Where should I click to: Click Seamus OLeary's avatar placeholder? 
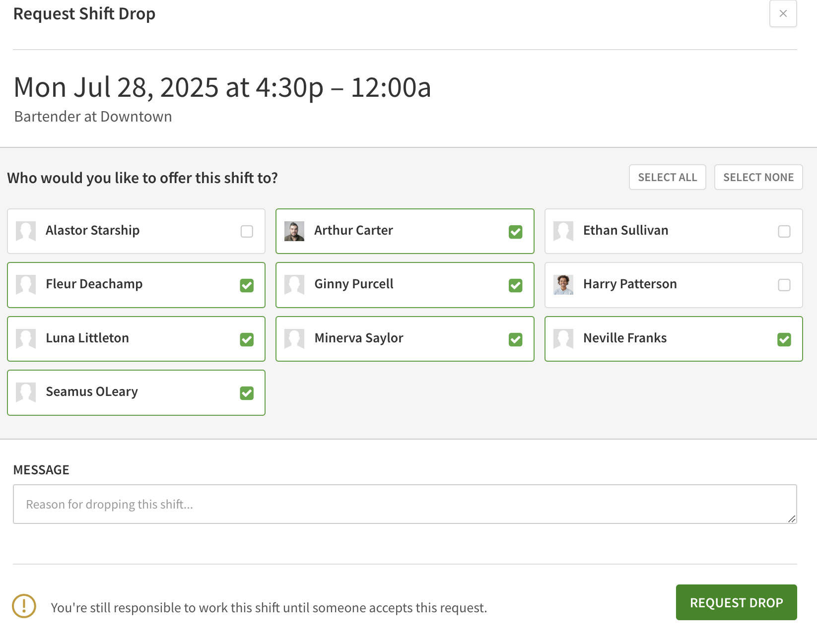[25, 392]
